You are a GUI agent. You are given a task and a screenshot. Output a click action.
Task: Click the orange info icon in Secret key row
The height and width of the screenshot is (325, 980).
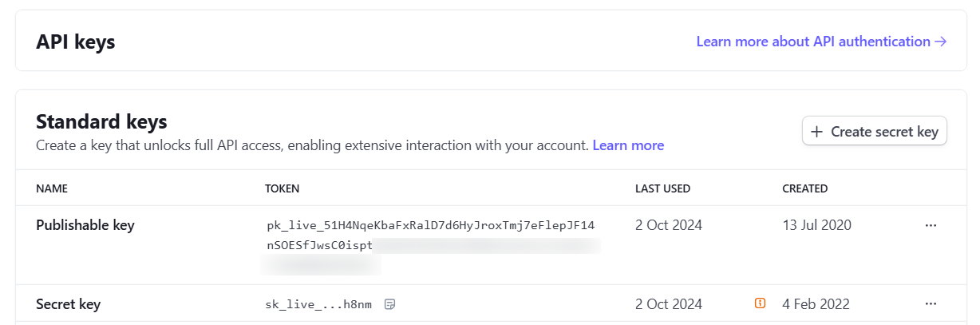[761, 303]
